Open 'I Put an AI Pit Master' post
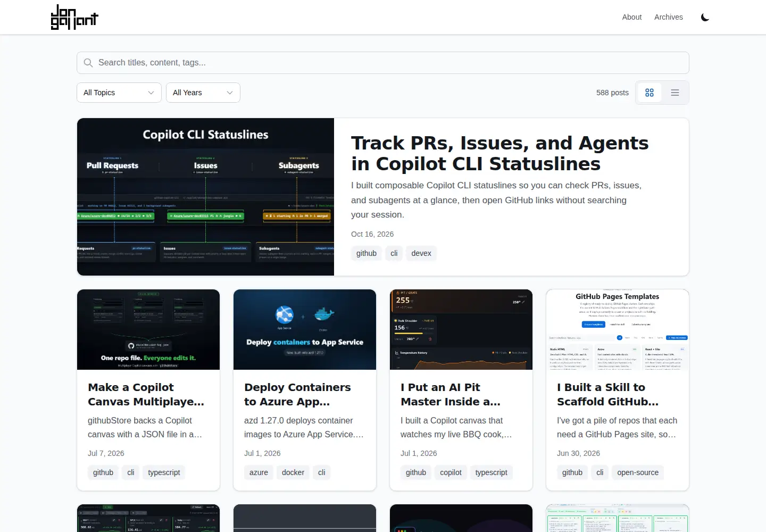 451,394
